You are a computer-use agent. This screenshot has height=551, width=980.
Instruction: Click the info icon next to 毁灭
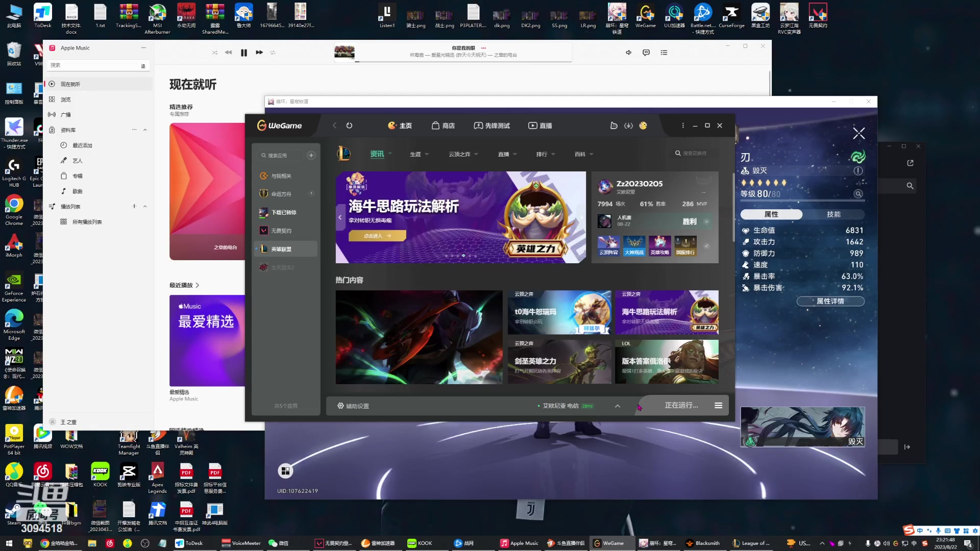[x=858, y=171]
